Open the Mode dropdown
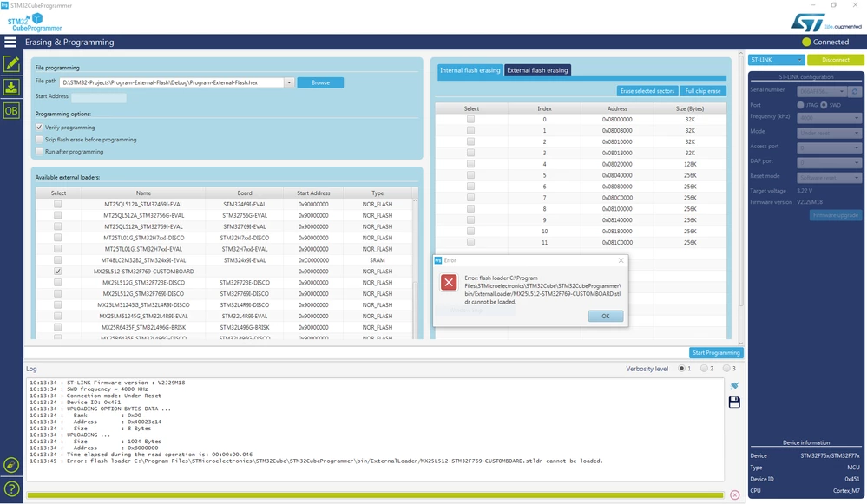This screenshot has height=504, width=867. [830, 133]
